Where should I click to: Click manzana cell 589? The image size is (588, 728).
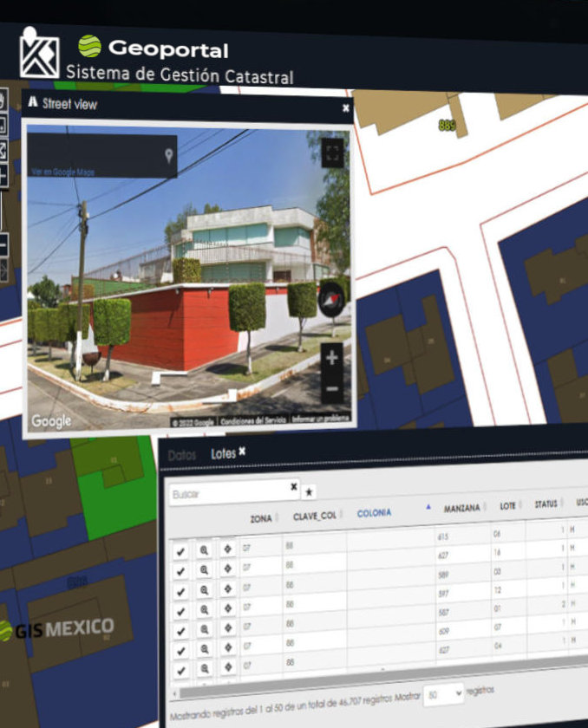(x=443, y=575)
